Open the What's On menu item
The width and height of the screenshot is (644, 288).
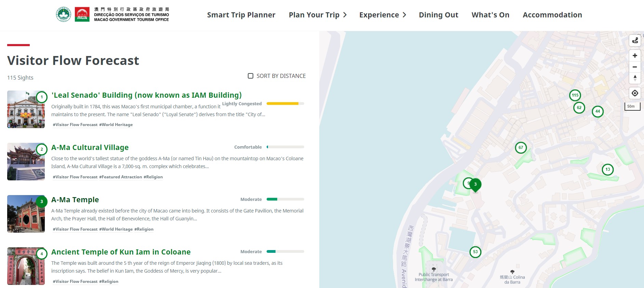coord(491,15)
